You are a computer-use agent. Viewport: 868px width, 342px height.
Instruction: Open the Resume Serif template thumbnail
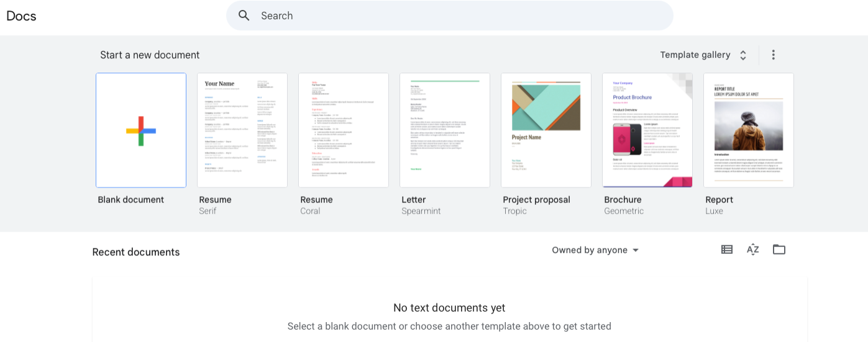click(x=242, y=130)
